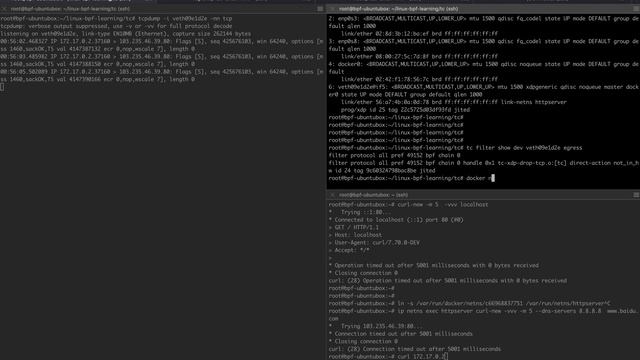Click 'tc-xdp-drop-tcp.o:[tc]' filter text

coord(532,163)
